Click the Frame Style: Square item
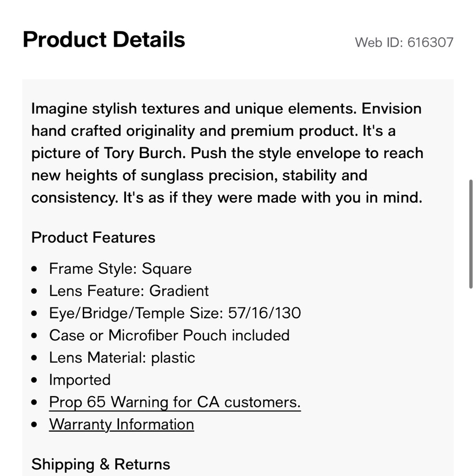Viewport: 476px width, 476px height. click(x=120, y=269)
